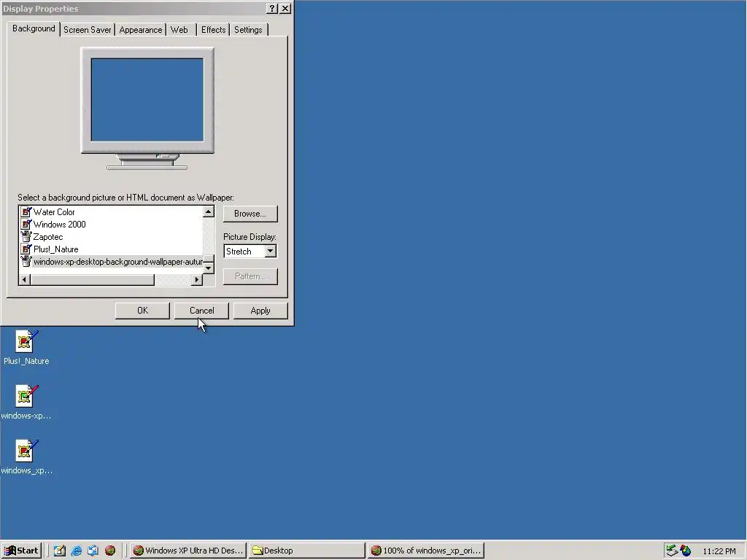
Task: Click the Zapotec wallpaper icon
Action: [x=26, y=237]
